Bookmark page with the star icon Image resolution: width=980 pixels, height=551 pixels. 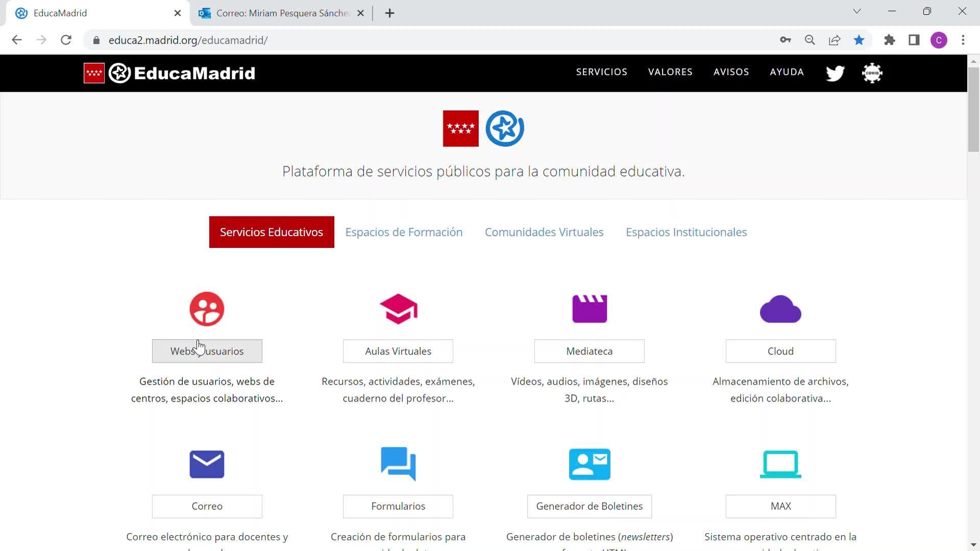click(859, 40)
